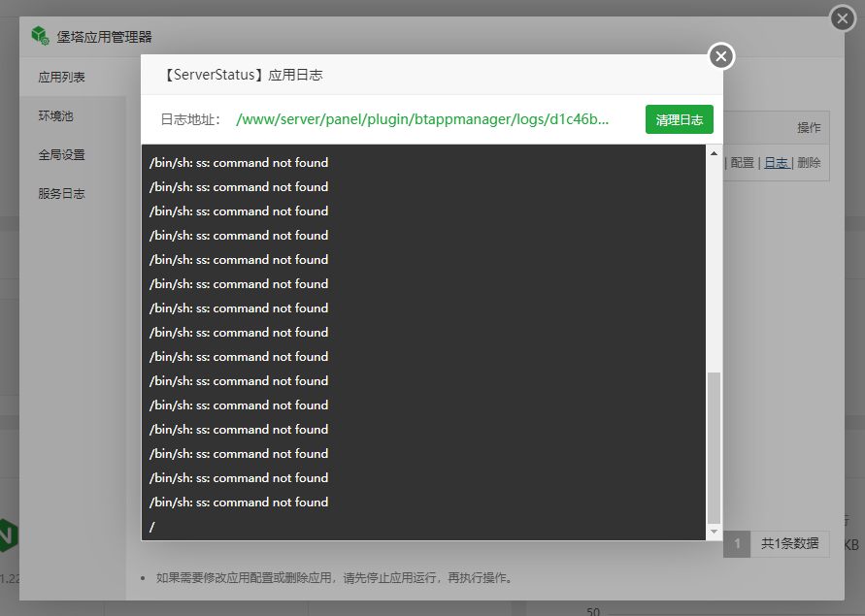The width and height of the screenshot is (865, 616).
Task: Open the 全局设置 tab
Action: pyautogui.click(x=73, y=155)
